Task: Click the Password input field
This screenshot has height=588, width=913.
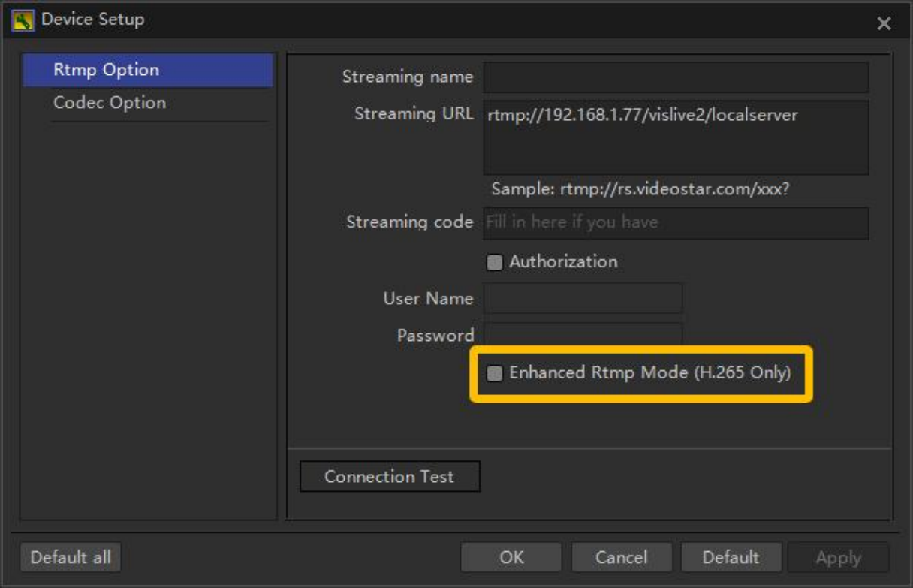Action: click(x=583, y=334)
